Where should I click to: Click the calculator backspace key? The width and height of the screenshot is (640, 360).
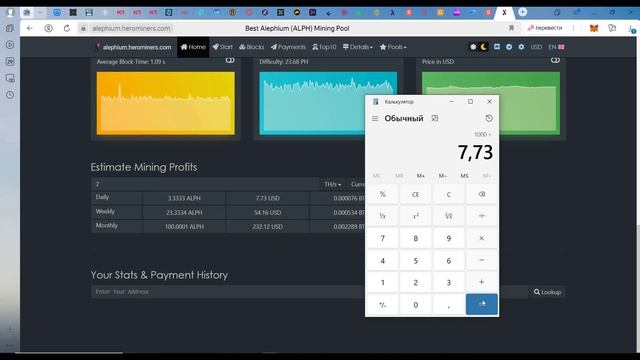482,194
